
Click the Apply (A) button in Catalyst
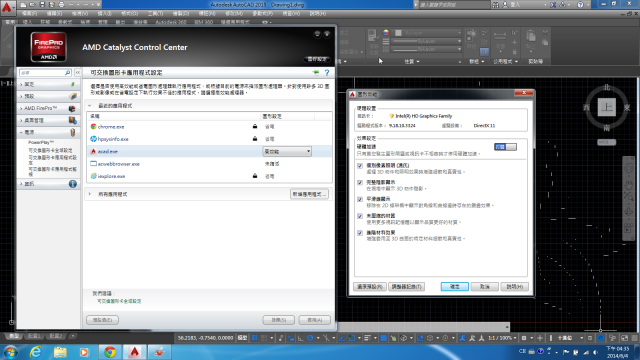314,320
